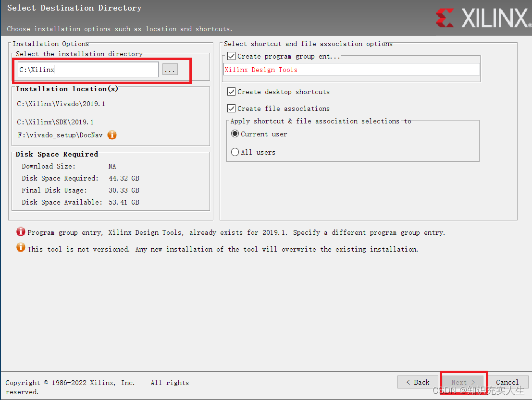Select the Current user radio option

(235, 134)
